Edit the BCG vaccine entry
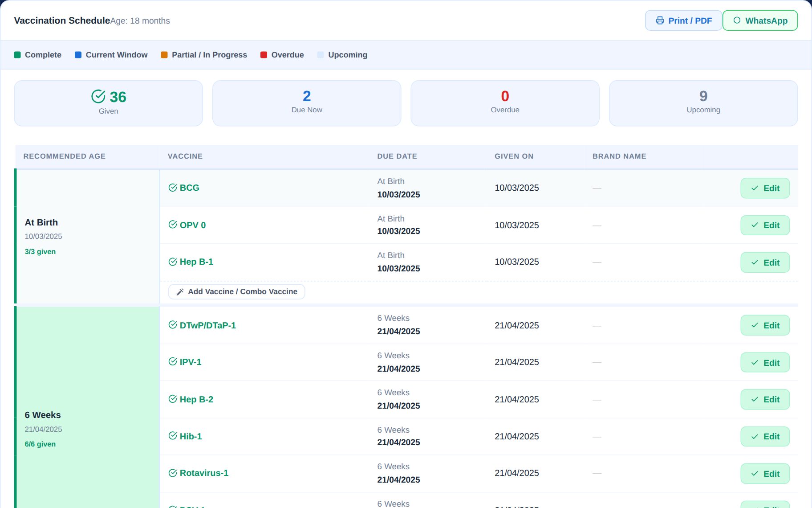Image resolution: width=812 pixels, height=508 pixels. click(x=765, y=188)
